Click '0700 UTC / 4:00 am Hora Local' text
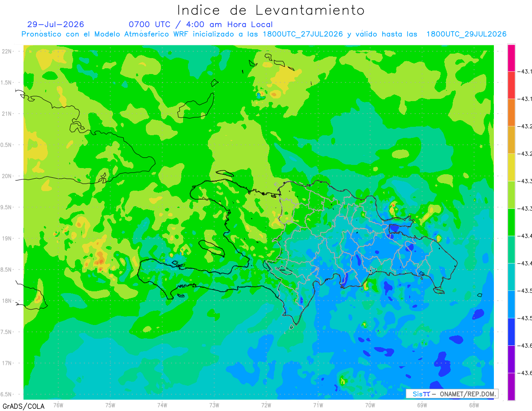The height and width of the screenshot is (411, 532). pos(201,24)
